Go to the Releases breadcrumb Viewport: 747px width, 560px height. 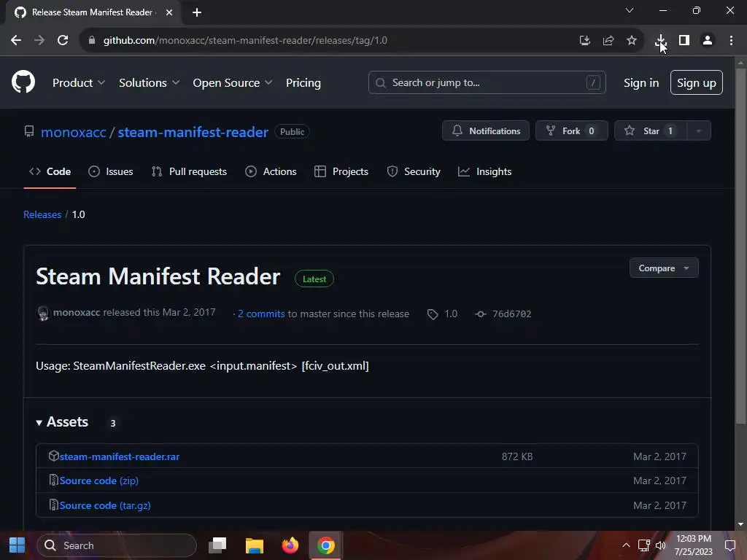pos(42,214)
